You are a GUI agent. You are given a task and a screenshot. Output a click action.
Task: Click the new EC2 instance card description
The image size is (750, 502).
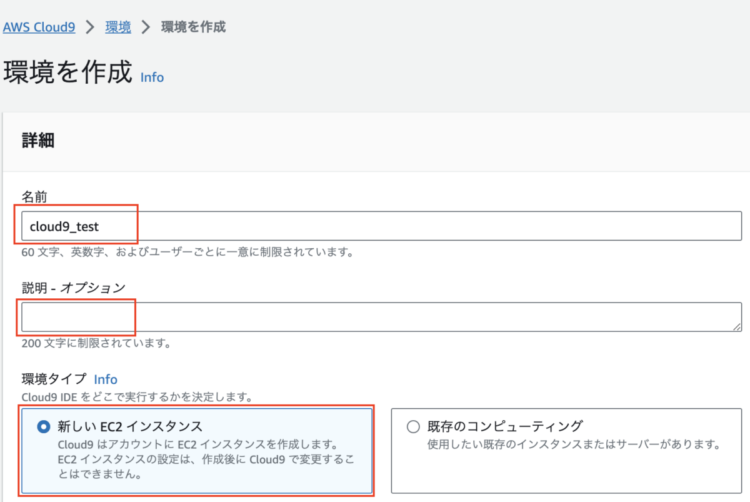click(206, 459)
